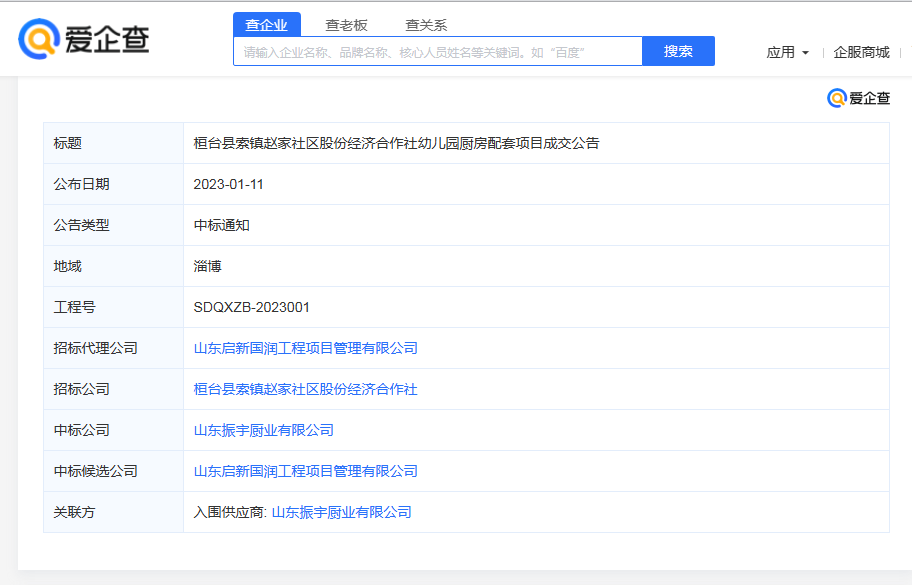Click the 公告类型 row label

[x=81, y=225]
